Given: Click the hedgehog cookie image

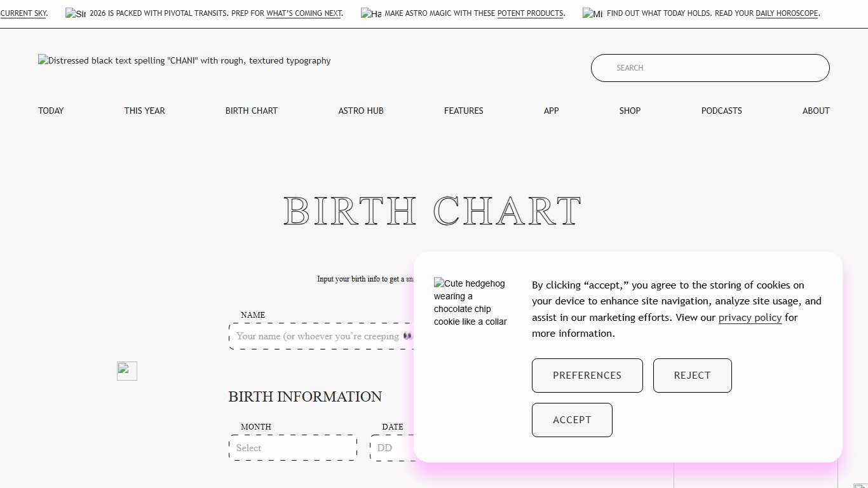Looking at the screenshot, I should click(470, 302).
